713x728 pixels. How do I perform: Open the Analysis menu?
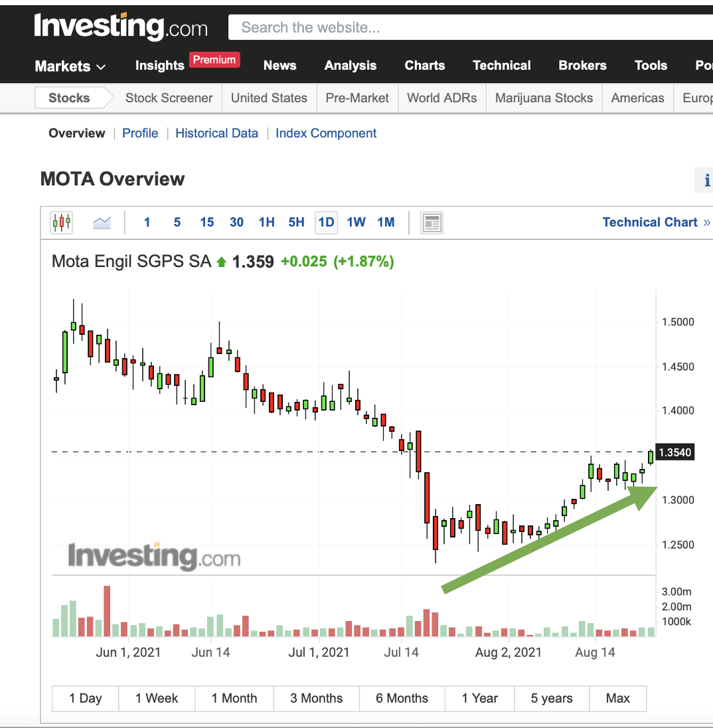click(x=351, y=66)
